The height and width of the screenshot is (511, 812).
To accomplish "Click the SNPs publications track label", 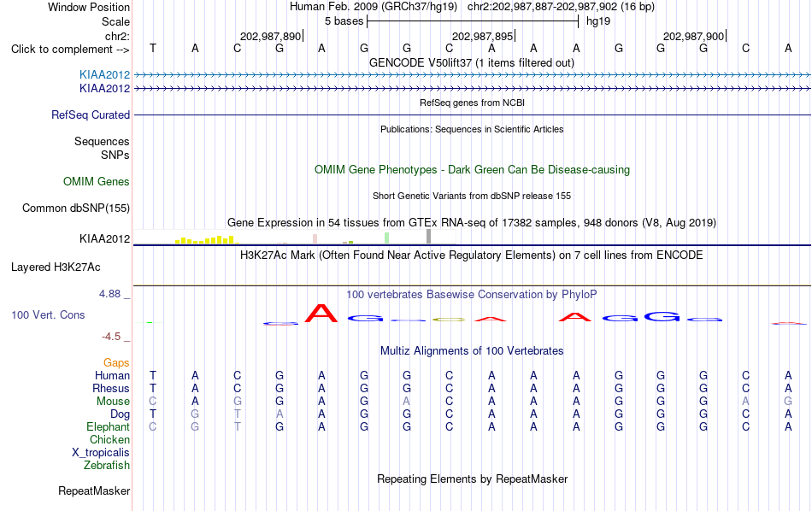I will coord(115,155).
